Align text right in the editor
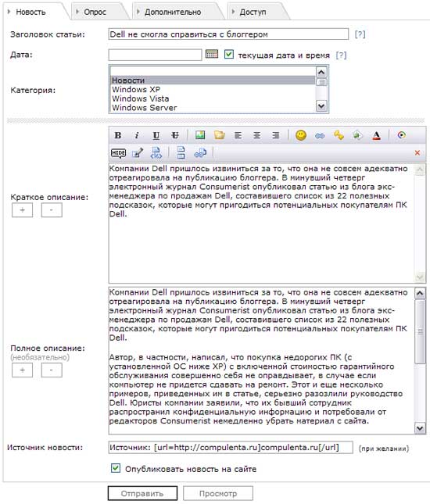Image resolution: width=430 pixels, height=504 pixels. tap(276, 135)
